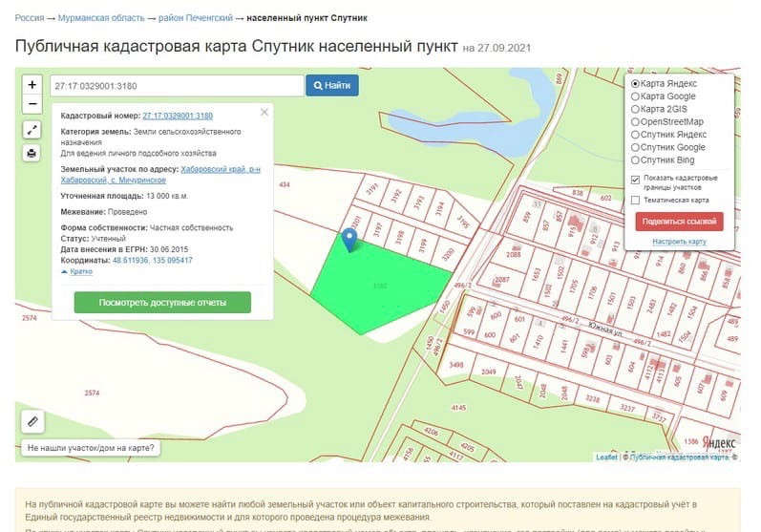Select Карта Яндекс radio option
Image resolution: width=761 pixels, height=532 pixels.
pyautogui.click(x=635, y=83)
